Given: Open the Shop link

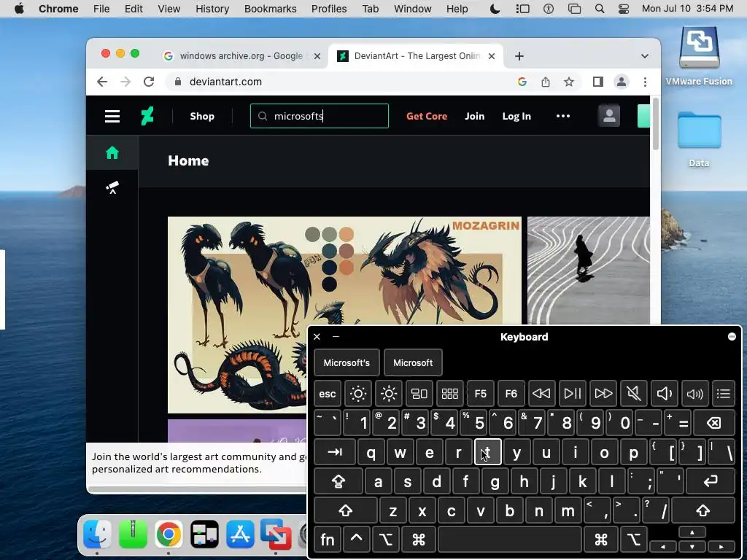Looking at the screenshot, I should [x=202, y=116].
